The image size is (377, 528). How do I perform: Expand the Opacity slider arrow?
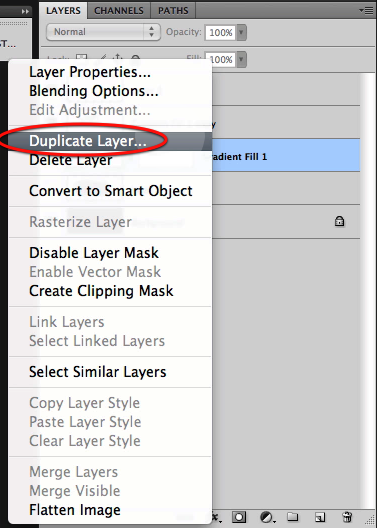(x=241, y=33)
